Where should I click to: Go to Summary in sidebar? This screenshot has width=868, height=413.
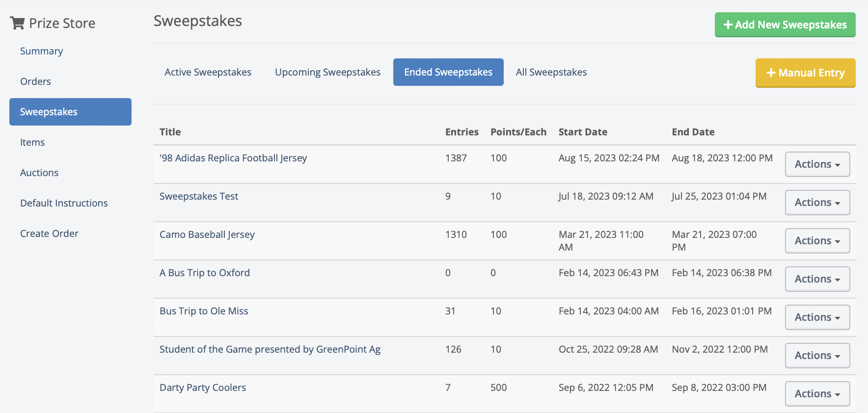tap(41, 51)
